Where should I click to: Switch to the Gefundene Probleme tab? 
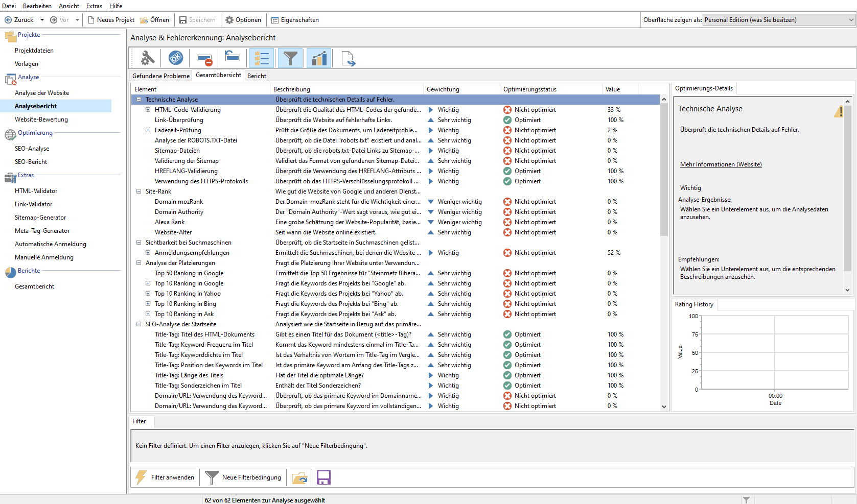pos(161,76)
